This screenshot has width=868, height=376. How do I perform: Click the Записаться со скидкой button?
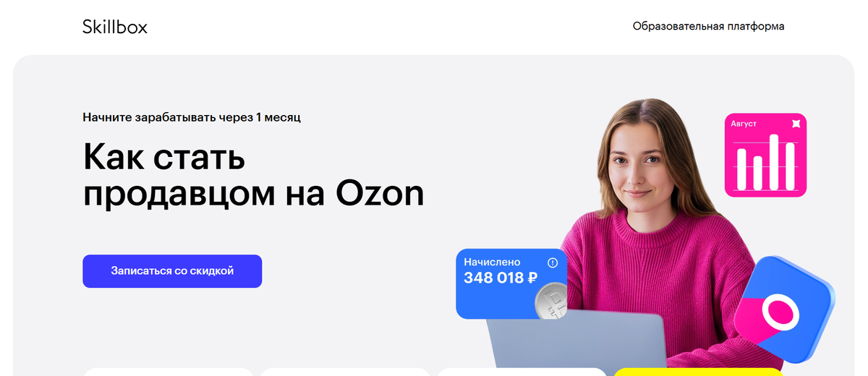(172, 271)
